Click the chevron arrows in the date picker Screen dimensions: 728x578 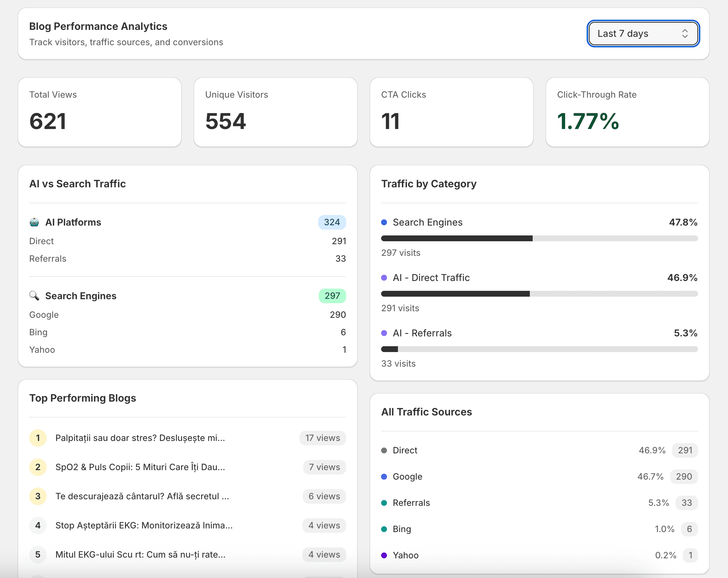pos(685,34)
